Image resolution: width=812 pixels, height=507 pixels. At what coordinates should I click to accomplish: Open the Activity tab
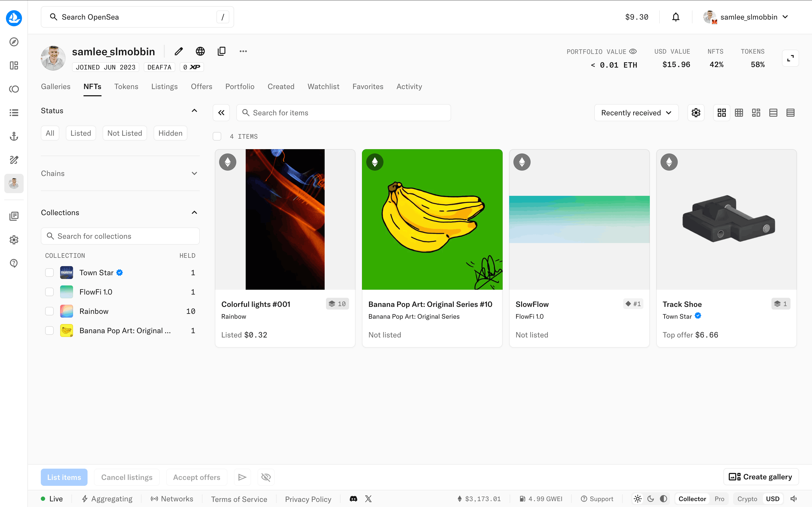click(x=409, y=86)
